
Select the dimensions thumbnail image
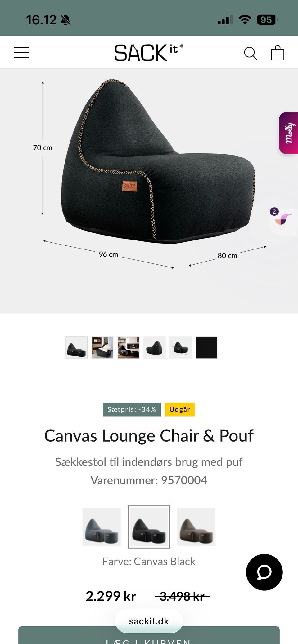(x=180, y=347)
